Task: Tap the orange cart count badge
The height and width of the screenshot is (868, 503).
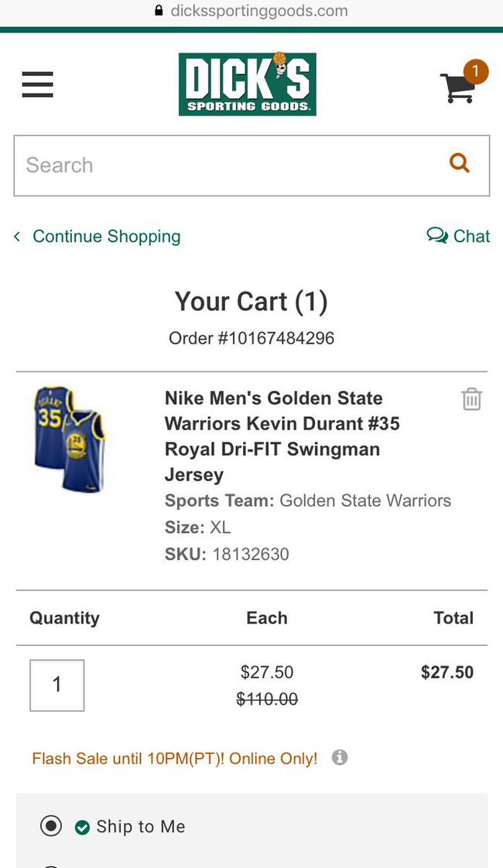Action: click(x=475, y=72)
